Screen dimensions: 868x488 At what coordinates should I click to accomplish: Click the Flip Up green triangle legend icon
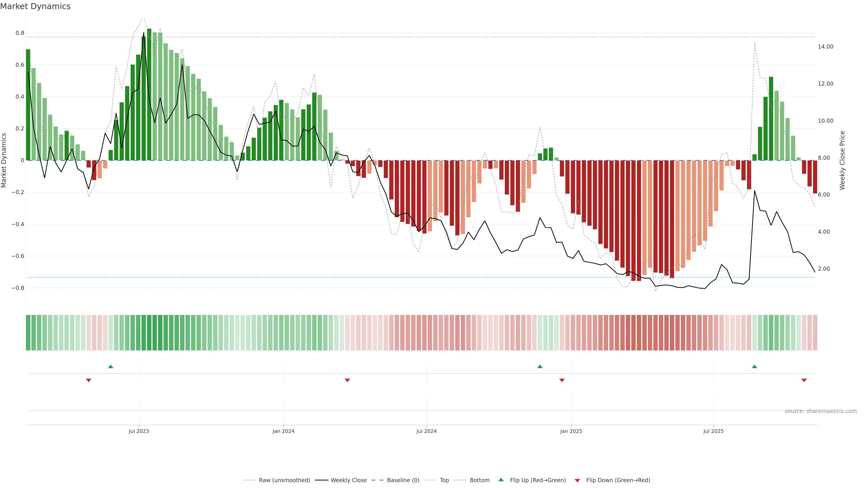(501, 480)
